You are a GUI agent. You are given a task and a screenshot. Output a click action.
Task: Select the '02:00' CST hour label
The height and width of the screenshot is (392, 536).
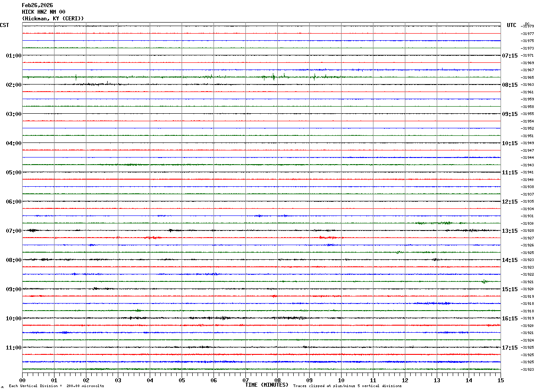click(14, 85)
